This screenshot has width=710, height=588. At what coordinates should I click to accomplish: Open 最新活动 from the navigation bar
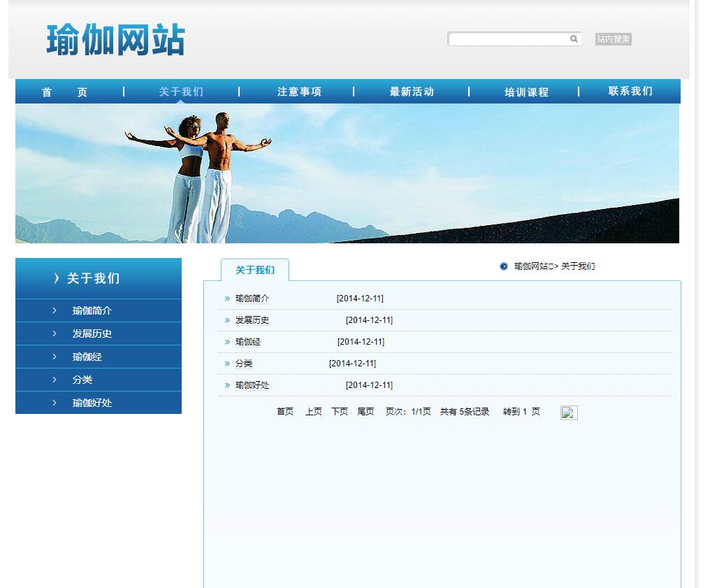412,92
